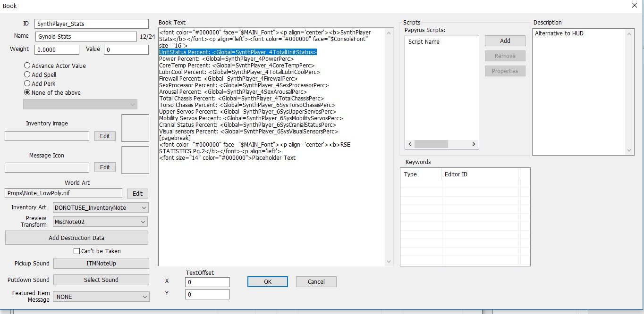Click the Message Icon path field

47,167
